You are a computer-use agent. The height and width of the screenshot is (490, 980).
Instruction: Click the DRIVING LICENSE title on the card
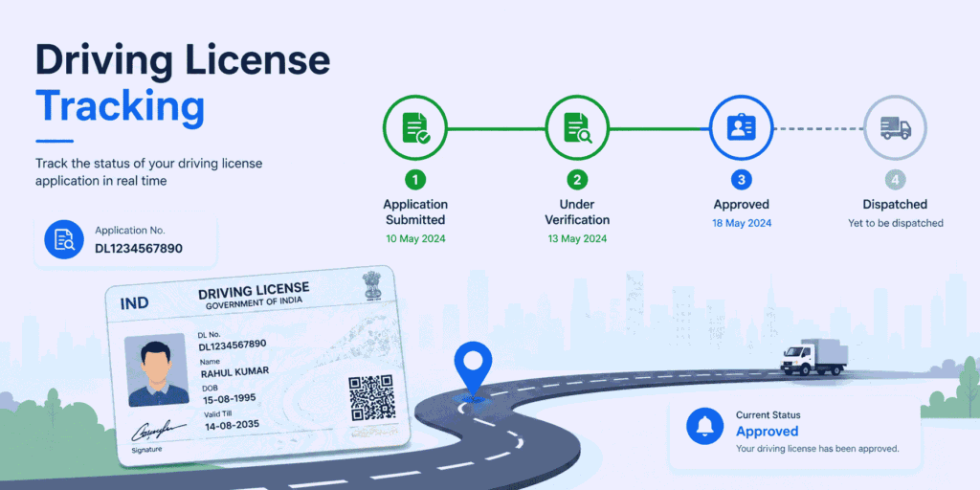click(x=254, y=291)
